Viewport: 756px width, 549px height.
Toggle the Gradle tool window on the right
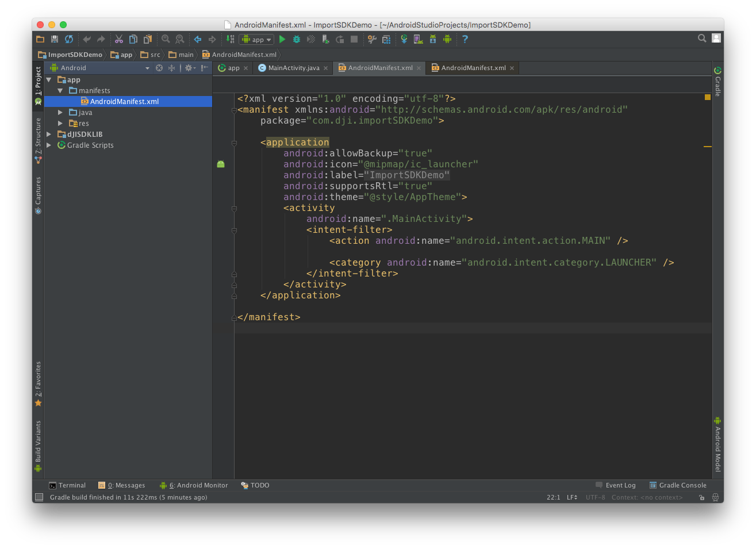coord(717,80)
